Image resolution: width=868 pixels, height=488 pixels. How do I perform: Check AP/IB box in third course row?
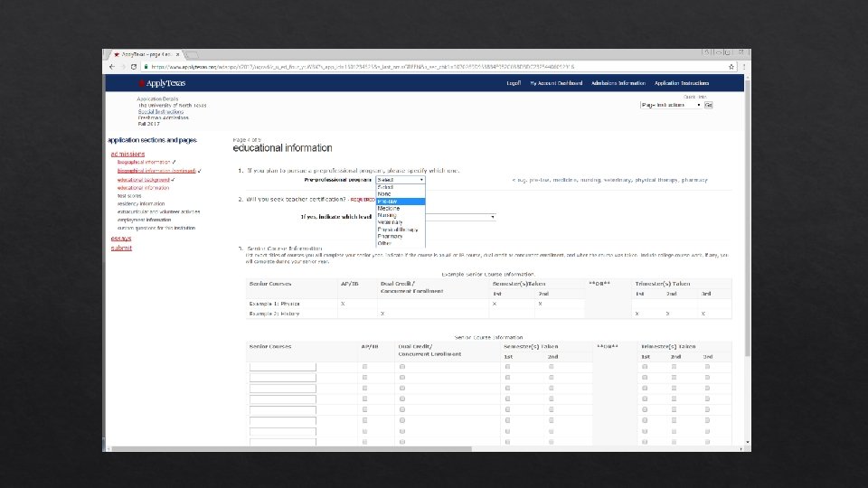pos(364,388)
